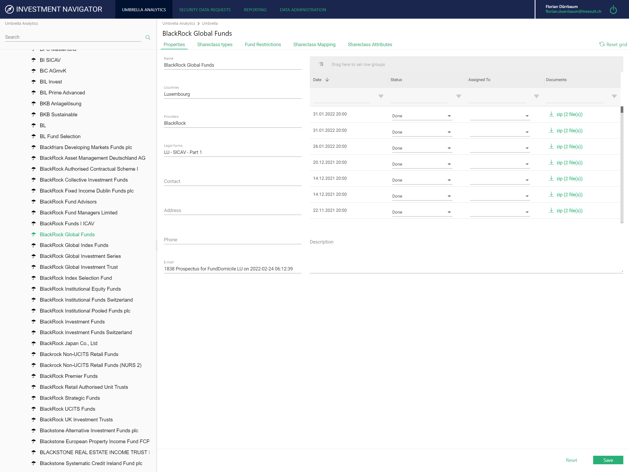Click the Investment Navigator compass logo
The height and width of the screenshot is (472, 629).
coord(9,9)
